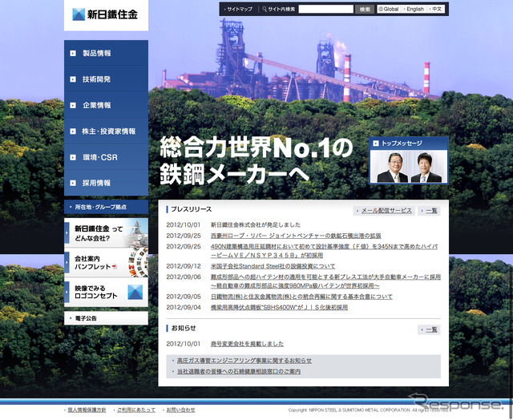
Task: Open the プレスリリース 一覧 list button
Action: pyautogui.click(x=429, y=211)
